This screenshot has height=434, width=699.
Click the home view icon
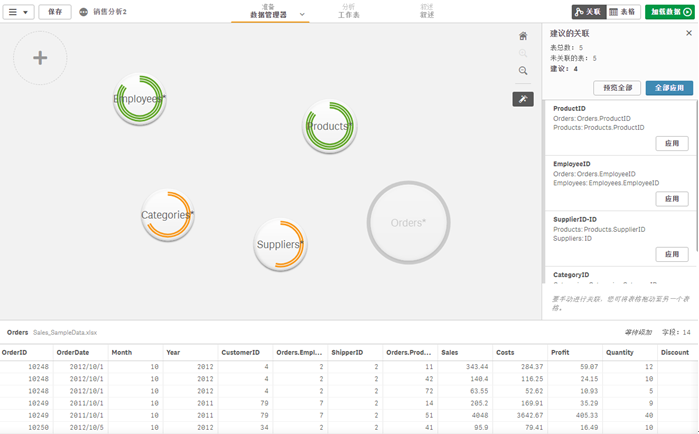pos(523,36)
